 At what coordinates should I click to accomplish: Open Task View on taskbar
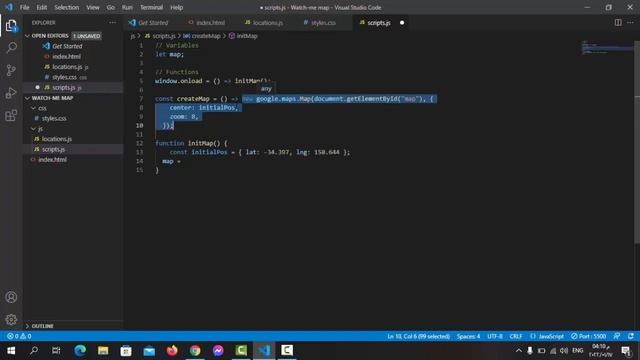56,351
